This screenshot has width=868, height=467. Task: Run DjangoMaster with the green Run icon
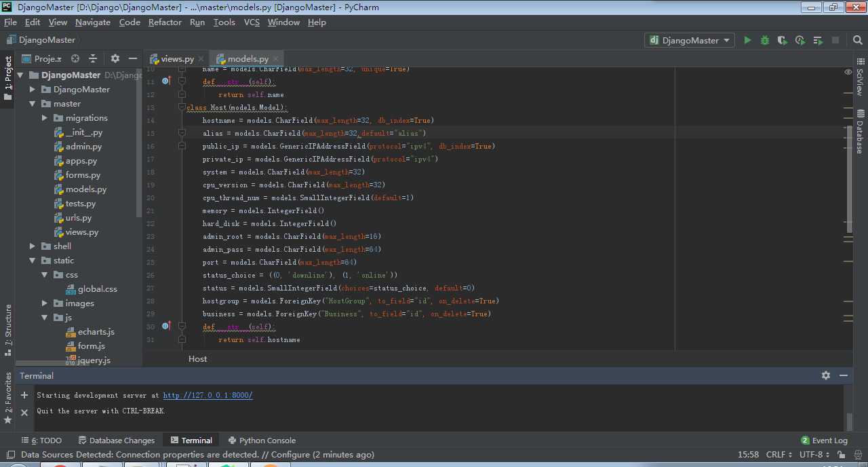tap(747, 41)
